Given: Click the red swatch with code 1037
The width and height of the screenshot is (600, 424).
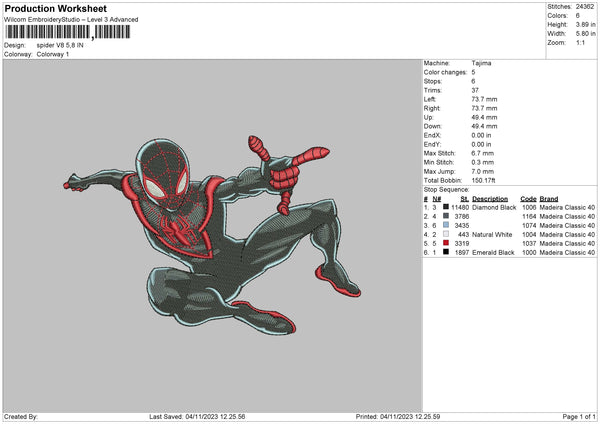Looking at the screenshot, I should pos(445,243).
